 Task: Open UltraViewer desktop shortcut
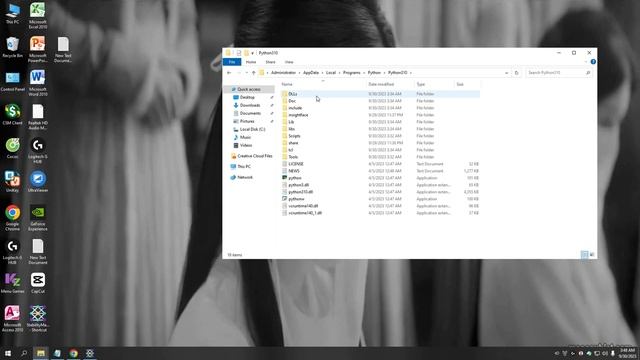(38, 182)
